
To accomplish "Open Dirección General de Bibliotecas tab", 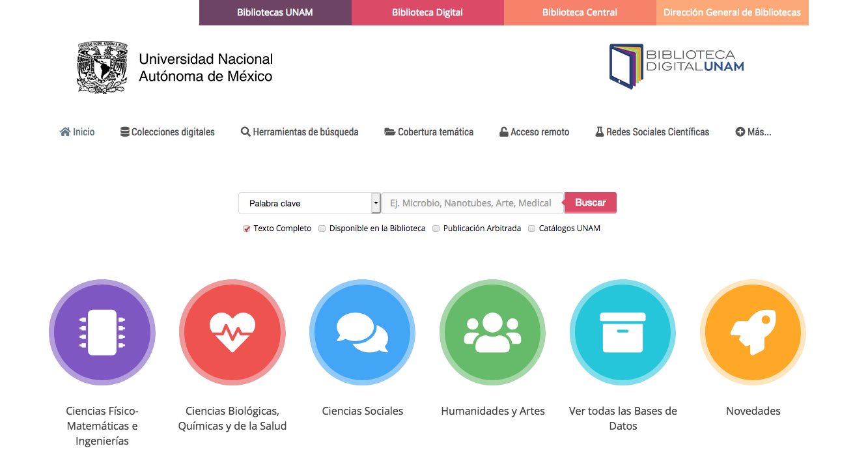I will point(733,12).
